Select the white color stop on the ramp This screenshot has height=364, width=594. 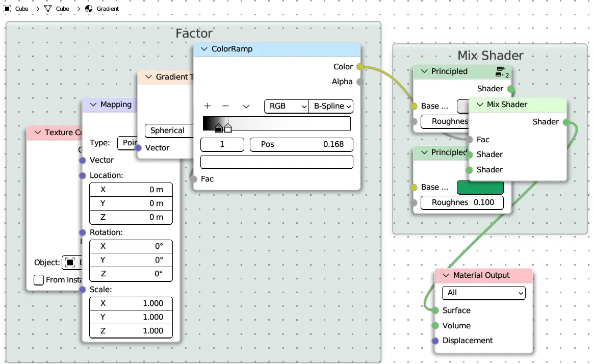(x=228, y=128)
